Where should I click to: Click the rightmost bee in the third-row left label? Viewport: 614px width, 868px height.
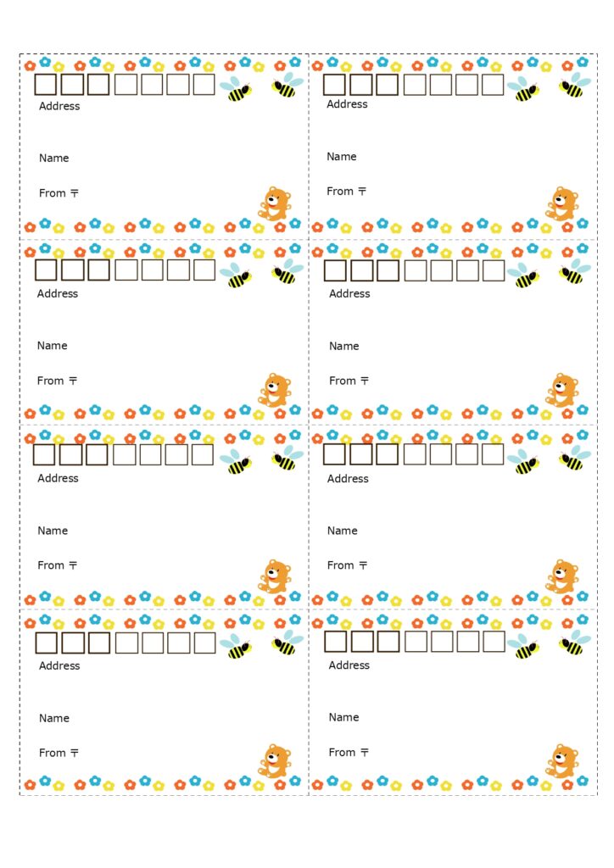[287, 459]
